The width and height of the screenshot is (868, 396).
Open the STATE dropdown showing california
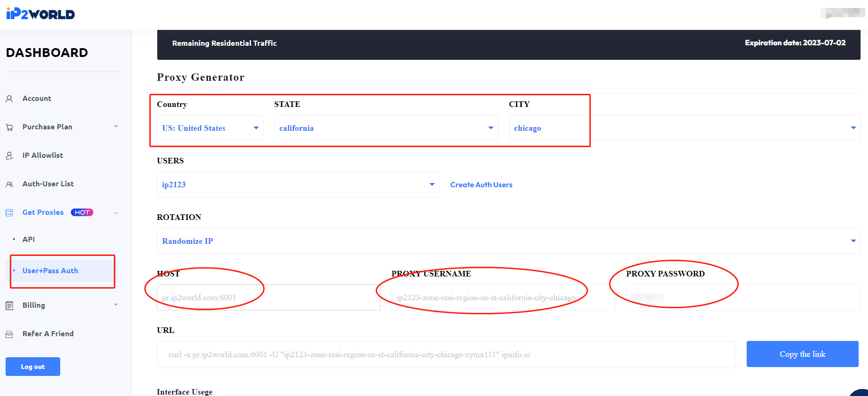(386, 128)
